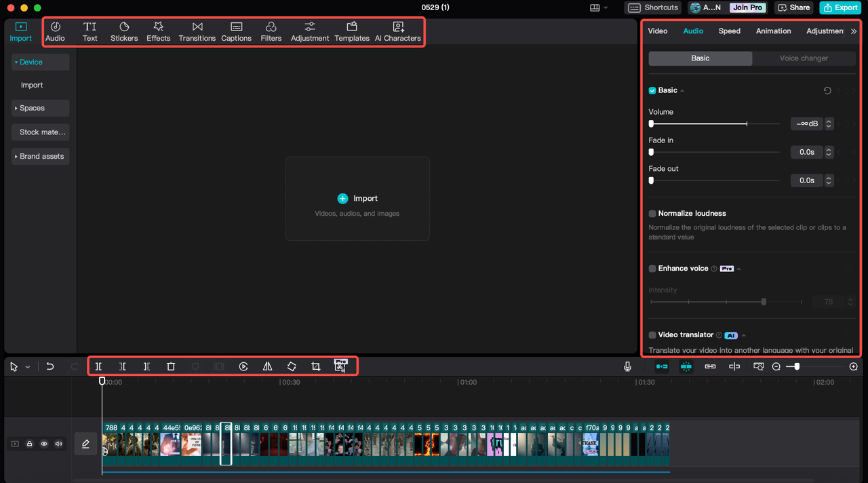This screenshot has height=483, width=868.
Task: Open the Stickers library
Action: [x=124, y=31]
